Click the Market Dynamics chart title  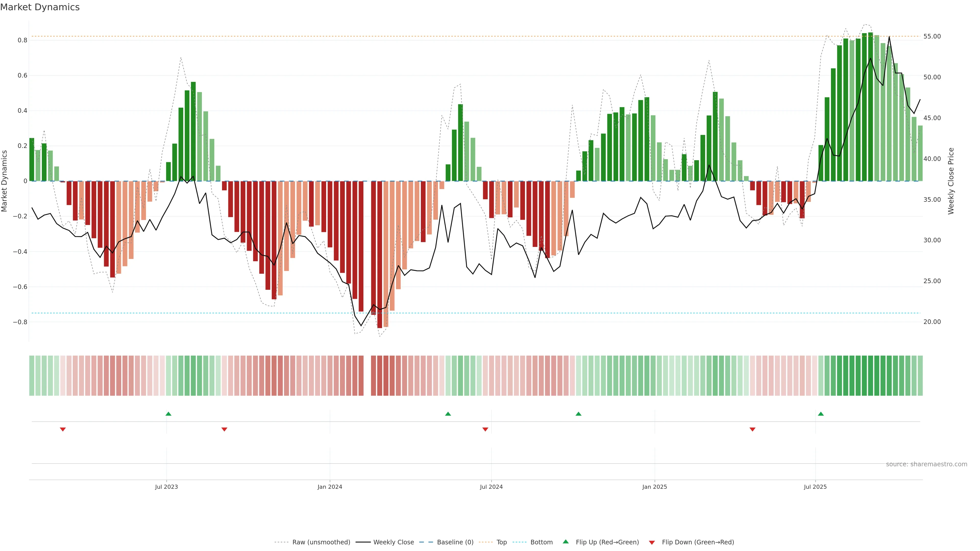(40, 7)
